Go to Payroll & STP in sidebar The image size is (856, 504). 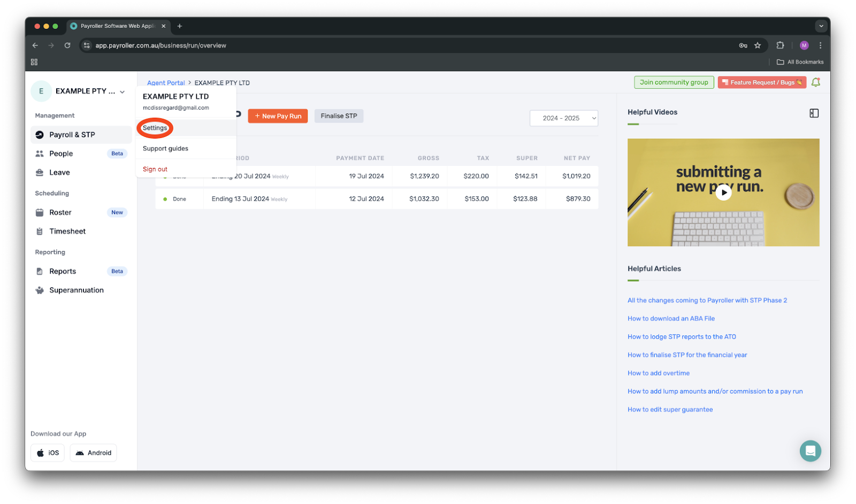pyautogui.click(x=81, y=135)
